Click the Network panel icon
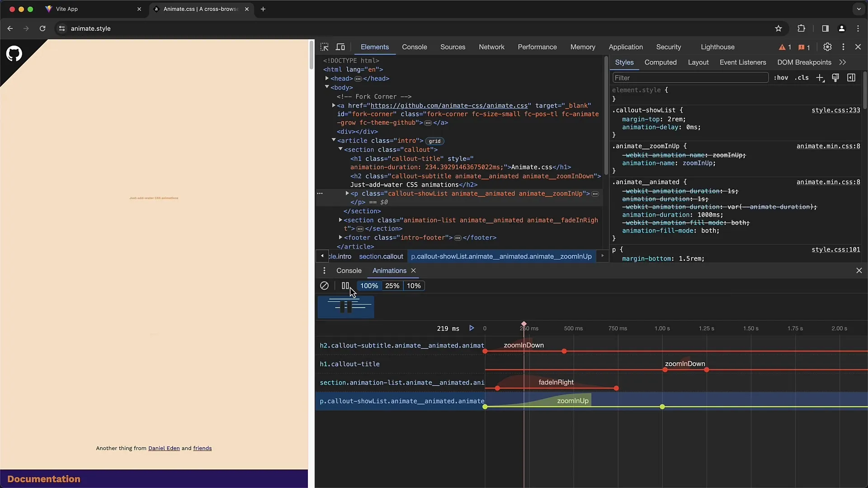Screen dimensions: 868x488 [491, 47]
